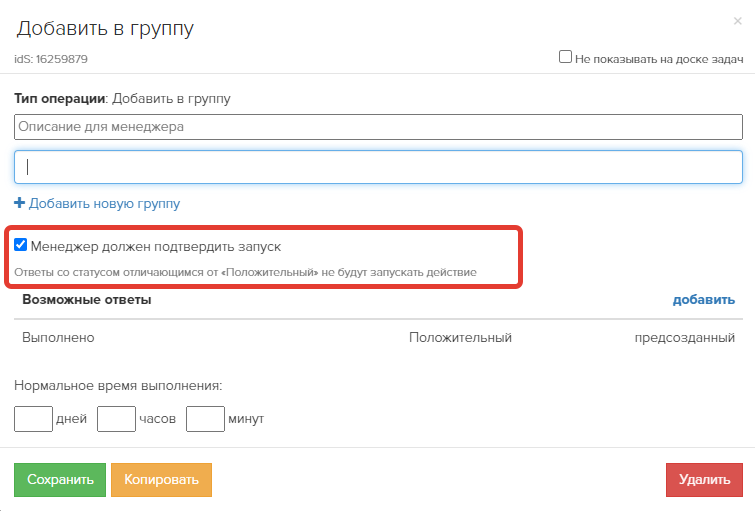Focus the Описание для менеджера field

point(378,127)
